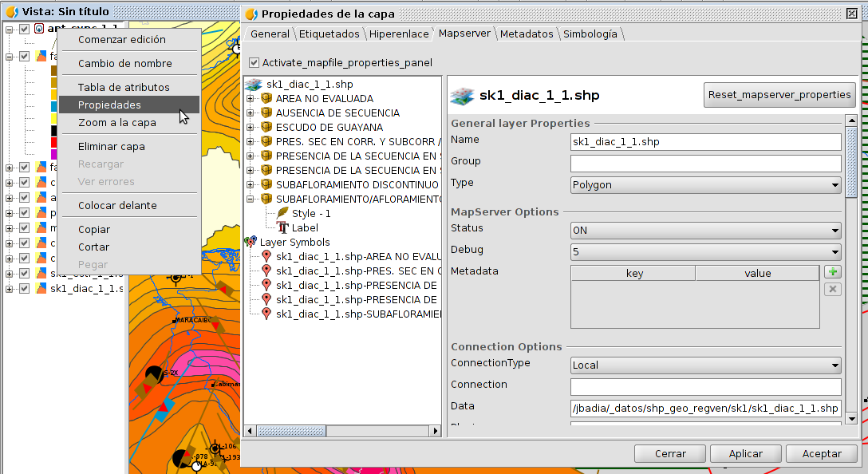This screenshot has height=474, width=868.
Task: Toggle checkbox of topmost layer in view
Action: pyautogui.click(x=24, y=29)
